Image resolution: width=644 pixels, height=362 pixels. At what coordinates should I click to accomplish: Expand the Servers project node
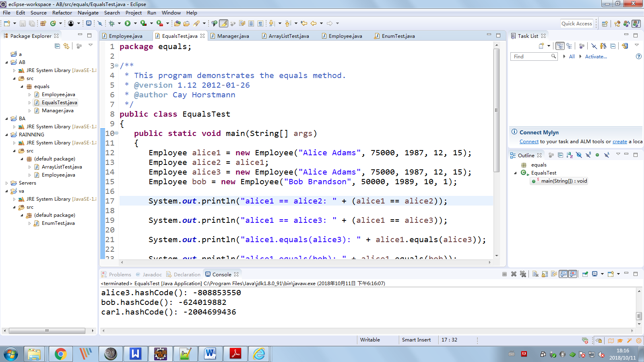(x=6, y=183)
